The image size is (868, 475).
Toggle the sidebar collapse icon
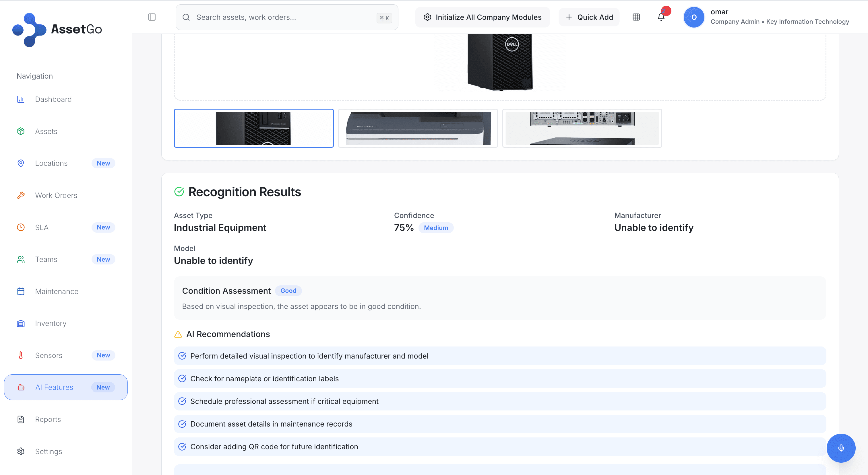(x=152, y=17)
